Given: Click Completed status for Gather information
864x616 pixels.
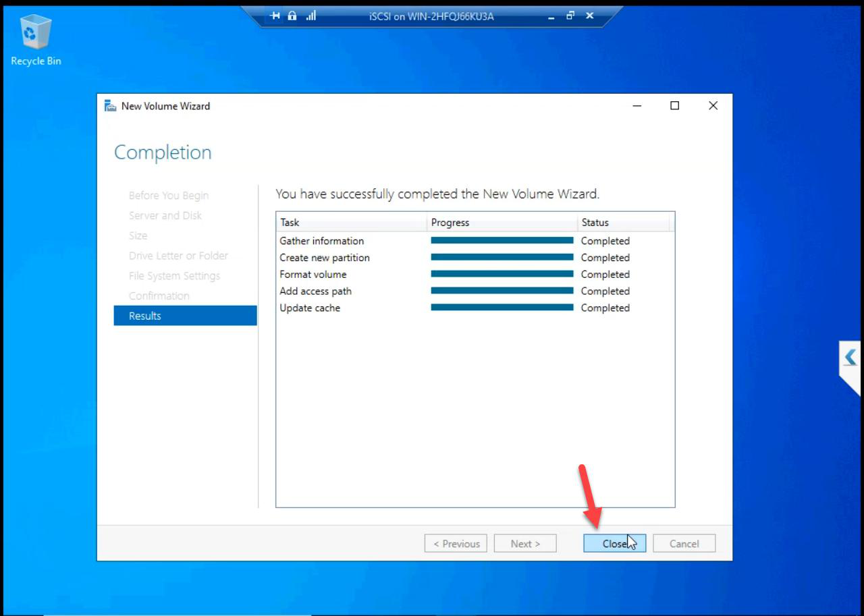Looking at the screenshot, I should pyautogui.click(x=605, y=241).
